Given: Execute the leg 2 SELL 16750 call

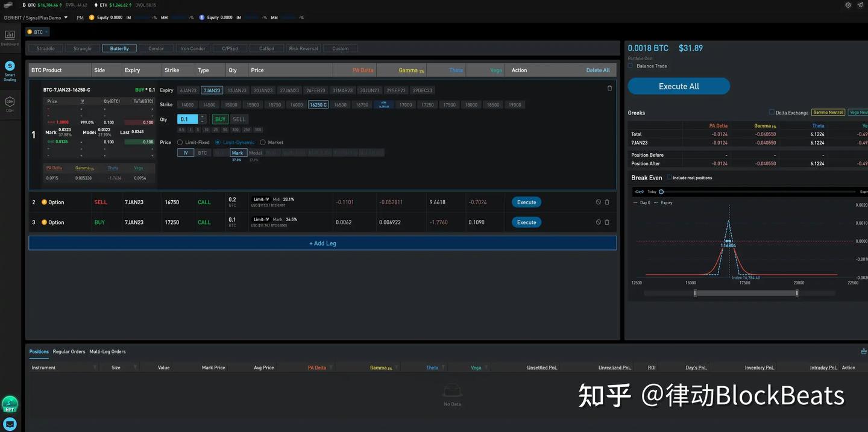Looking at the screenshot, I should click(526, 202).
